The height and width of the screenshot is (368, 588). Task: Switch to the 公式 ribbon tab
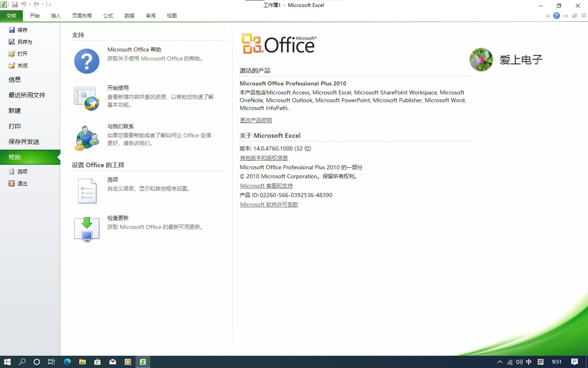click(x=108, y=16)
